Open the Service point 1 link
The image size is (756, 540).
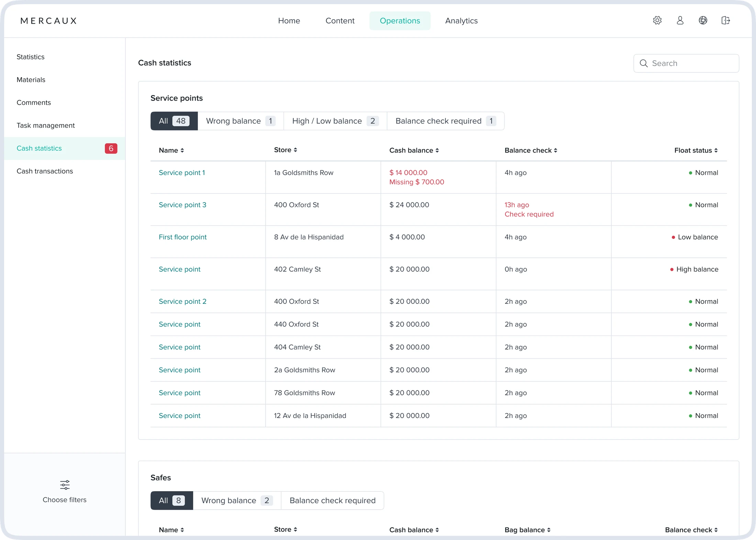click(182, 173)
